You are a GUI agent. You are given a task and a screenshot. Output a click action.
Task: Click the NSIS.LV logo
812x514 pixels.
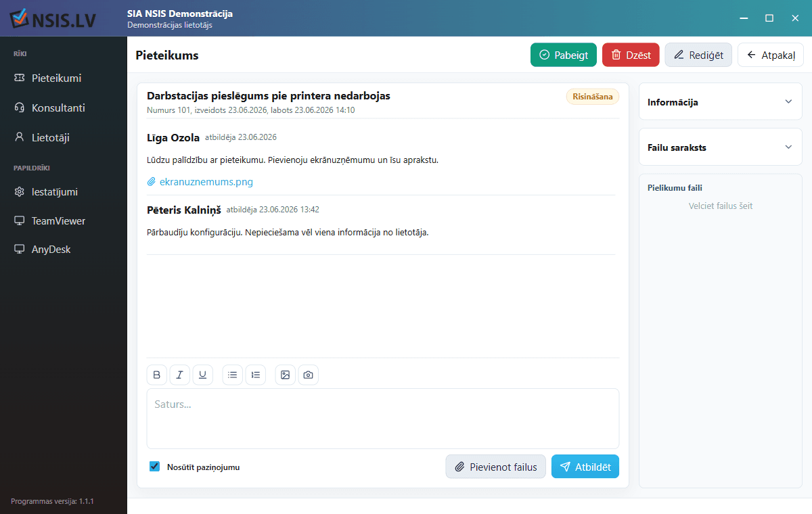tap(53, 19)
